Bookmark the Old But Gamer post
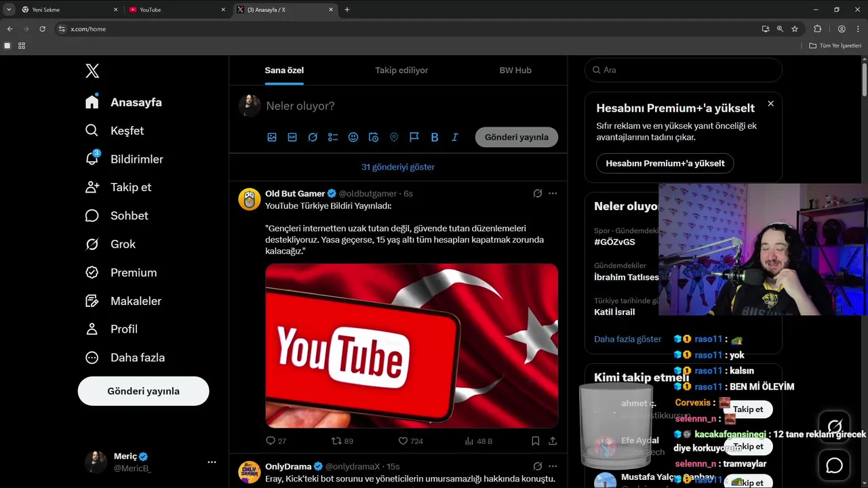 click(x=536, y=441)
